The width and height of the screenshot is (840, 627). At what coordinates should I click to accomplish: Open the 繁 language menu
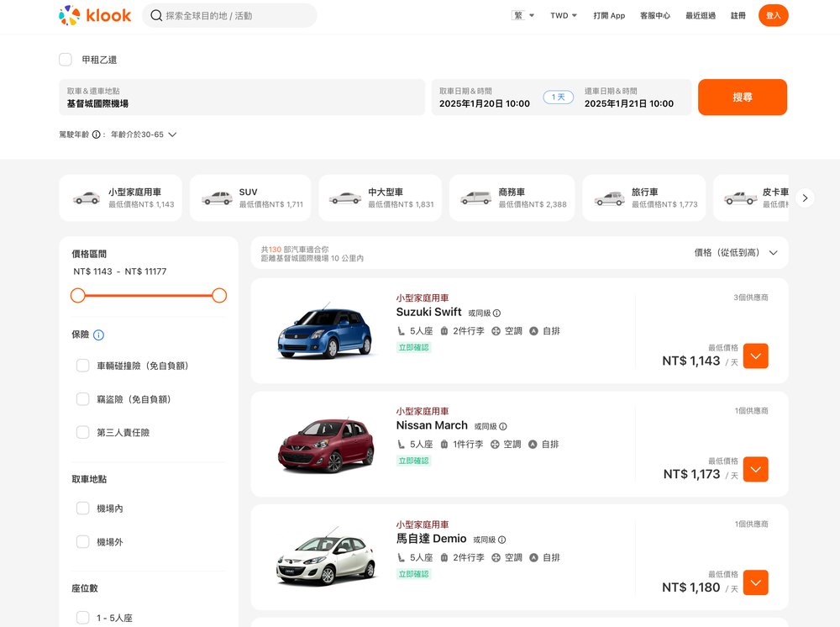pyautogui.click(x=522, y=14)
